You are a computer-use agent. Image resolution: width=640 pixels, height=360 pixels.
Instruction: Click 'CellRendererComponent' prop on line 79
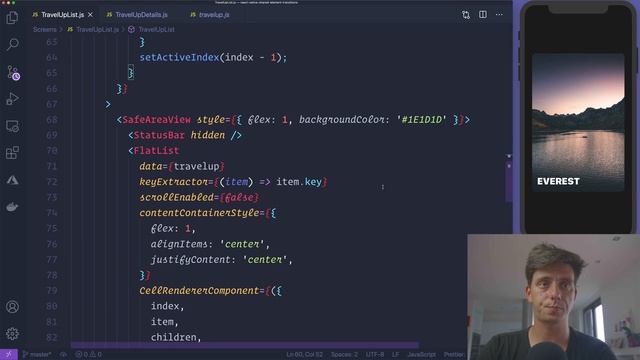pos(199,291)
